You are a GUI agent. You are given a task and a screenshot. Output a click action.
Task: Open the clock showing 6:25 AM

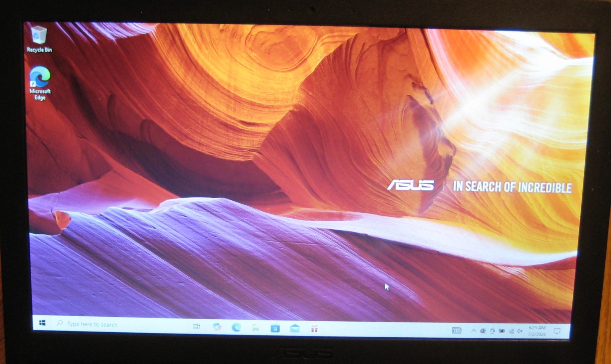pyautogui.click(x=537, y=331)
